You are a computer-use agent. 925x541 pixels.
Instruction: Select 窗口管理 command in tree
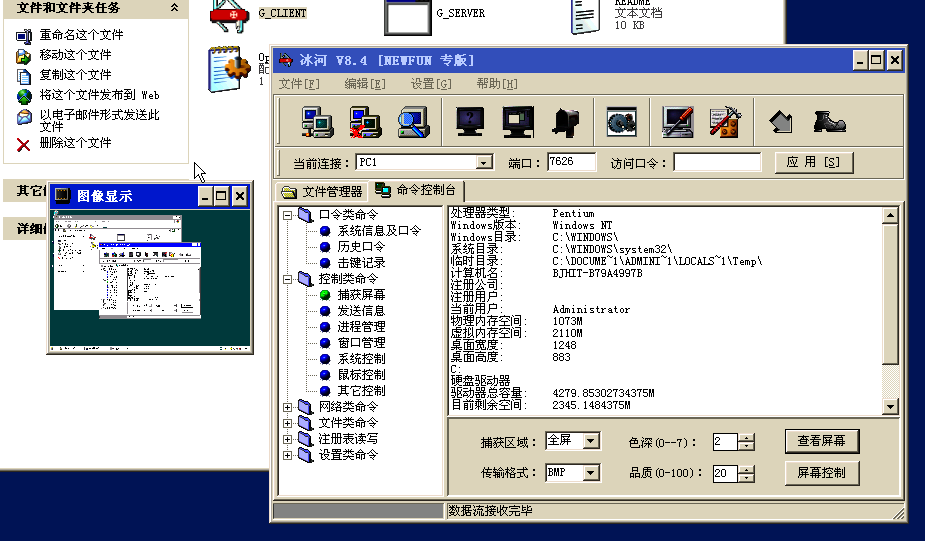click(361, 343)
